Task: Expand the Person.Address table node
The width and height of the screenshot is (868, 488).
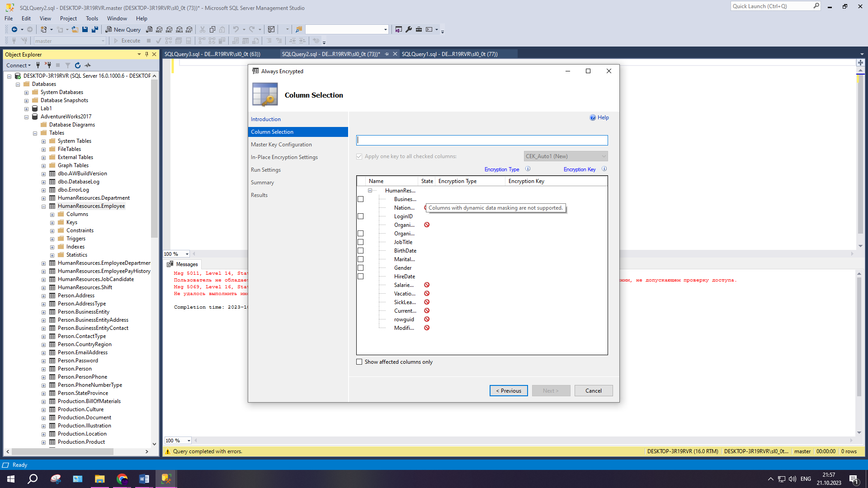Action: pyautogui.click(x=43, y=296)
